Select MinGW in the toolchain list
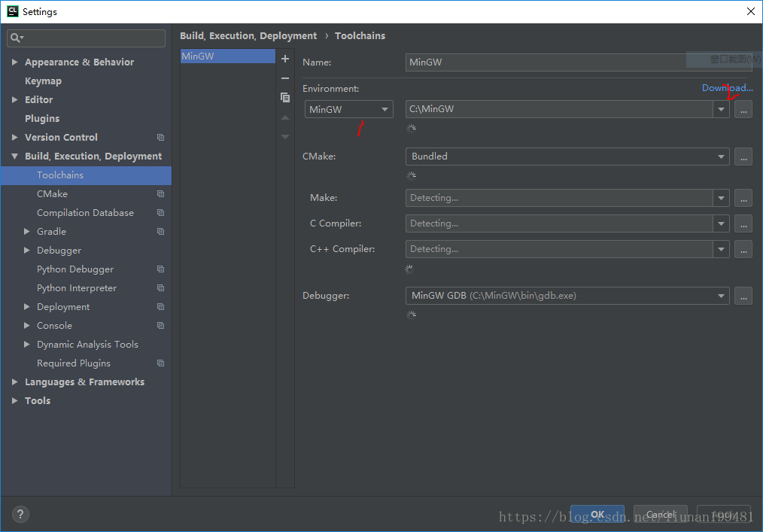The height and width of the screenshot is (532, 763). click(x=228, y=56)
